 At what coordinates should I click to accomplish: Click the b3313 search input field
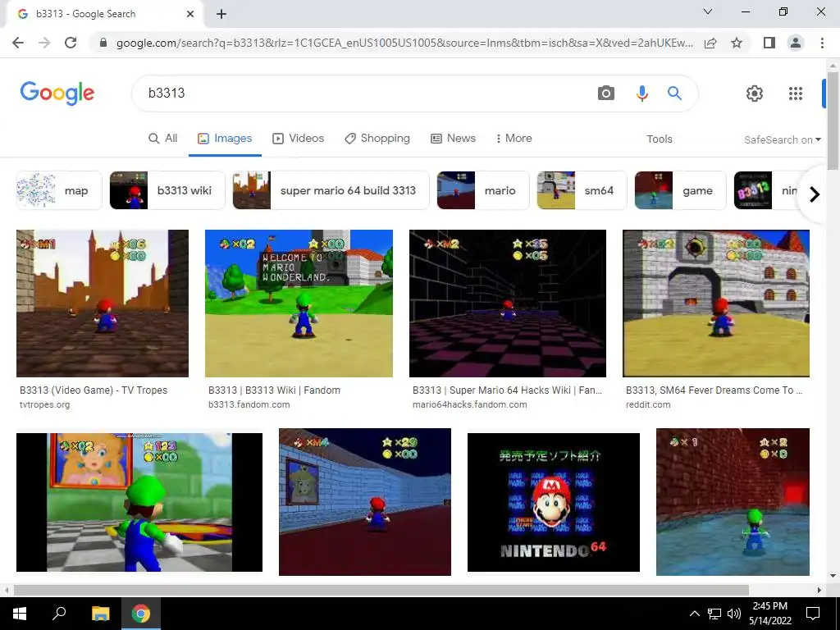point(364,94)
